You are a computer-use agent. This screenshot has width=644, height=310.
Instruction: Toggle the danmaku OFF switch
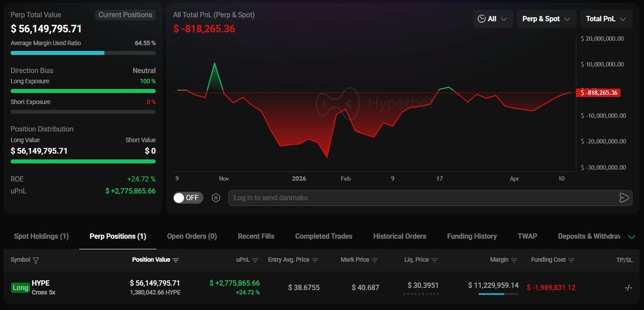pos(188,198)
